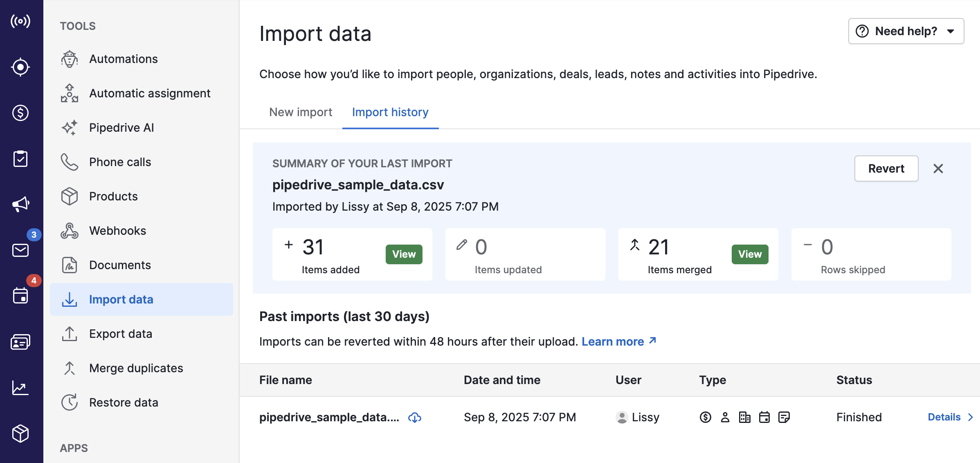Screen dimensions: 980x463
Task: Click the Automations robot icon
Action: (x=70, y=59)
